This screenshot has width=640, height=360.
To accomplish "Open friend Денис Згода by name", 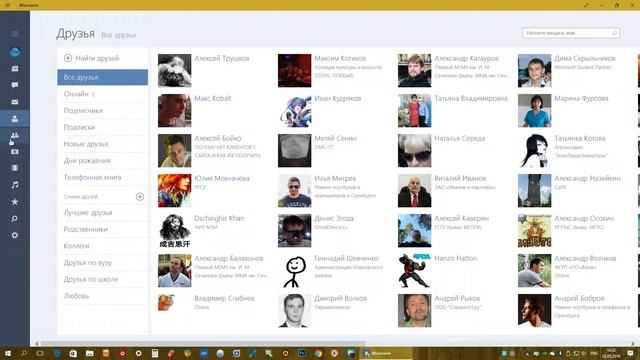I will click(334, 218).
